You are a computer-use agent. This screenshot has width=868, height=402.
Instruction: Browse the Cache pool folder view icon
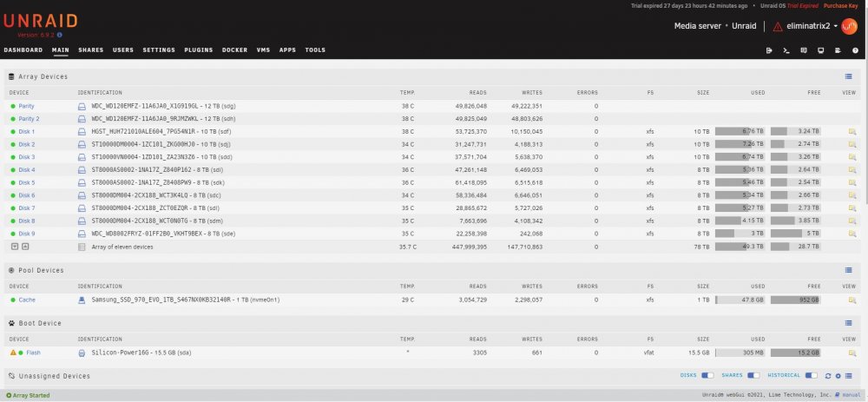[x=852, y=300]
